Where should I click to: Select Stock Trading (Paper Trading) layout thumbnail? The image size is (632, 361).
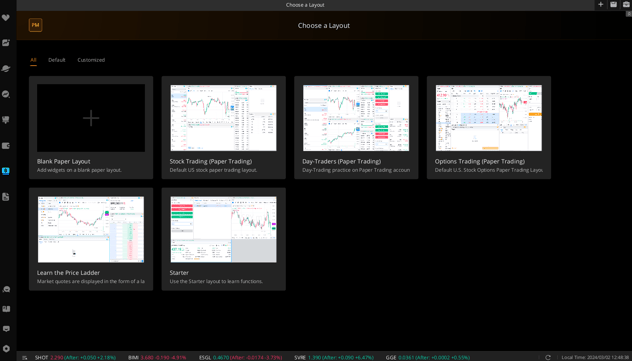tap(224, 118)
